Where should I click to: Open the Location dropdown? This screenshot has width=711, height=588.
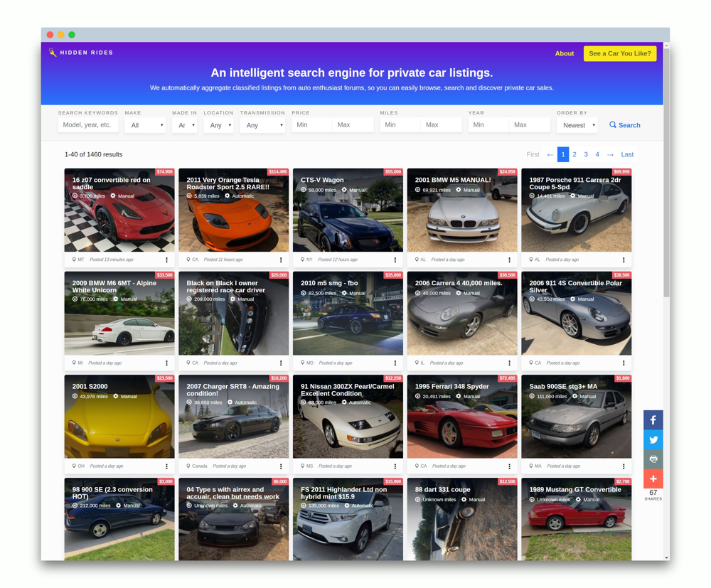click(x=218, y=125)
